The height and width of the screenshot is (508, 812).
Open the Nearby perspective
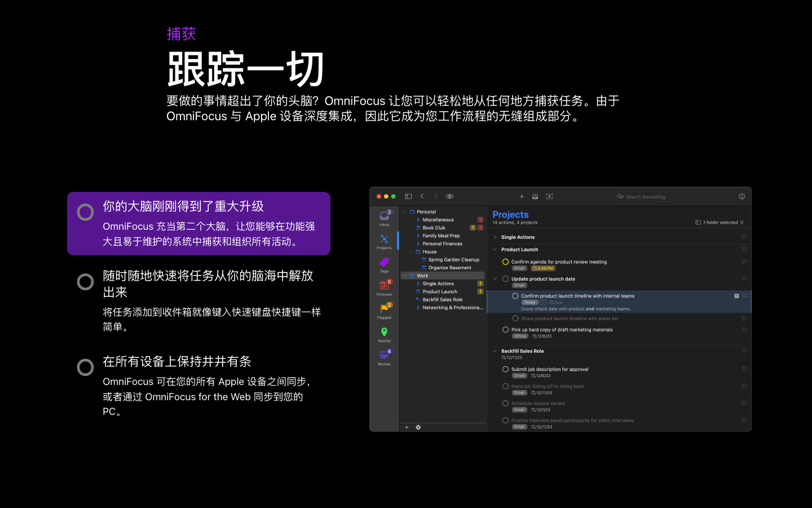384,334
